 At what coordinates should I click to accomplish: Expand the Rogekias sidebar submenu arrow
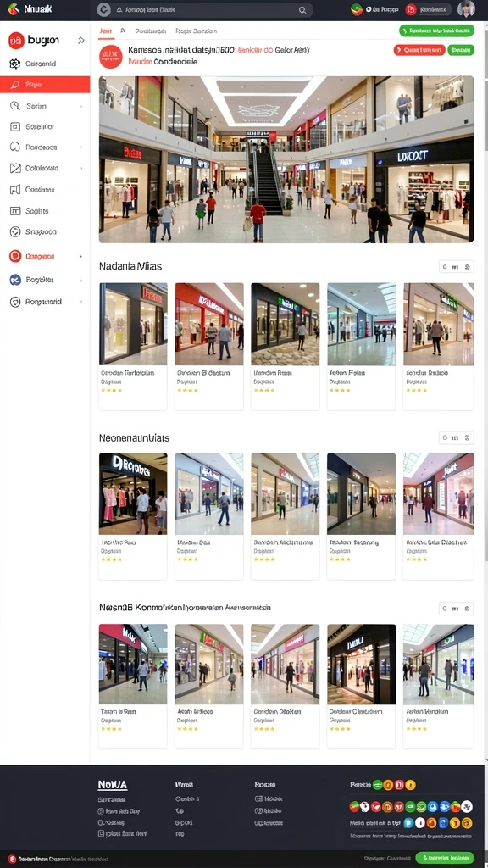click(81, 280)
